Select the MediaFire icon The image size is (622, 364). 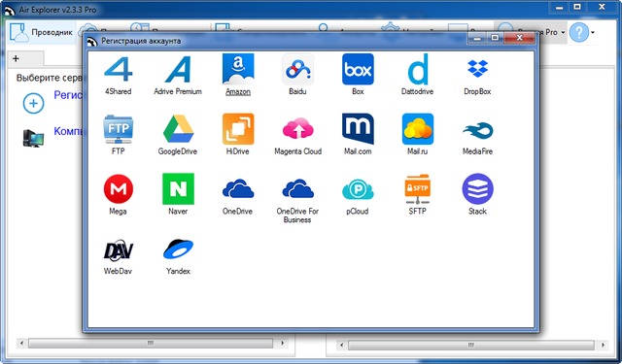[477, 131]
